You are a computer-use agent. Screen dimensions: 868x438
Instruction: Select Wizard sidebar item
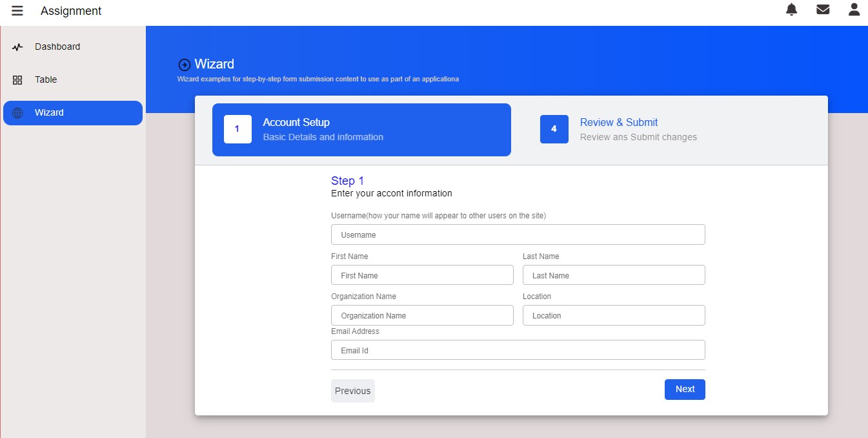(x=73, y=113)
